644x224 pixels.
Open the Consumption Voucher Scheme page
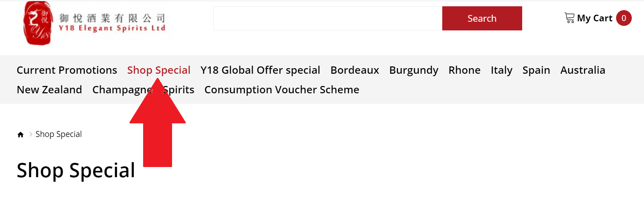282,90
